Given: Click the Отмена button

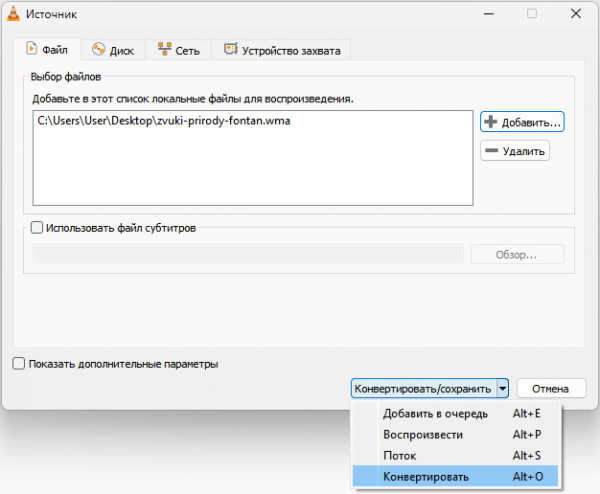Looking at the screenshot, I should click(x=551, y=389).
